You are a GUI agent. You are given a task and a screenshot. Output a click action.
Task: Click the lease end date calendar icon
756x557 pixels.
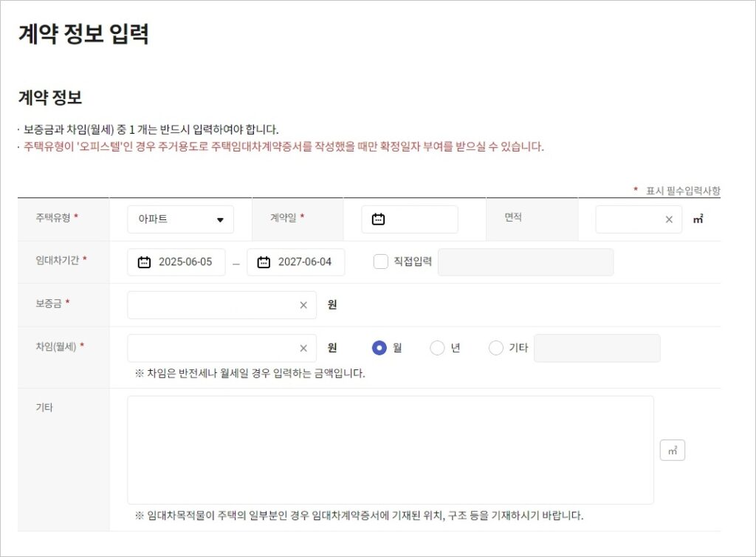point(264,262)
